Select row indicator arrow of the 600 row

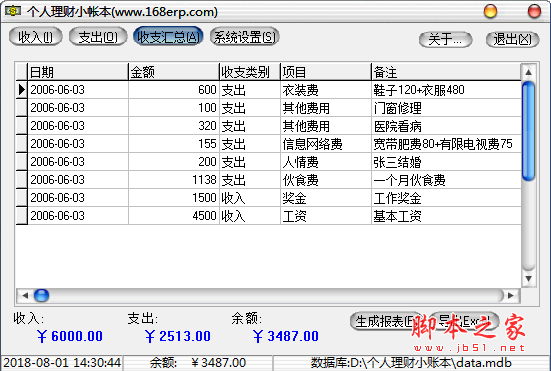21,90
